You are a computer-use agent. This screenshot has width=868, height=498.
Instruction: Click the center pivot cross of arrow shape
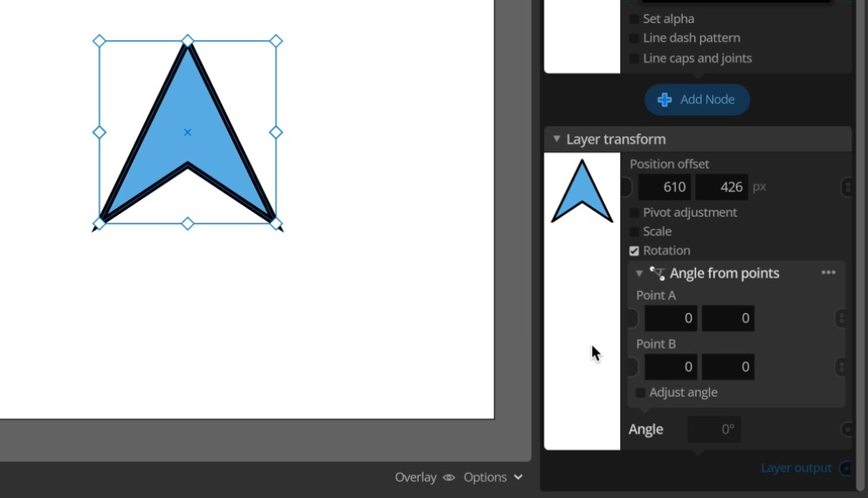188,132
